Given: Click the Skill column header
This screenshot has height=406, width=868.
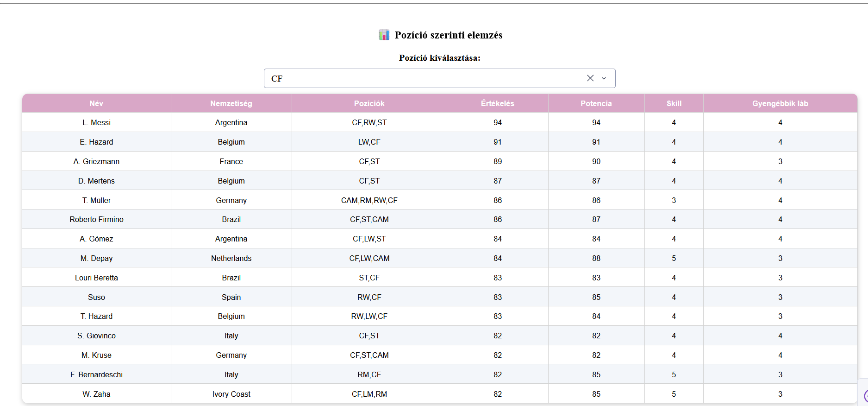Looking at the screenshot, I should click(674, 103).
